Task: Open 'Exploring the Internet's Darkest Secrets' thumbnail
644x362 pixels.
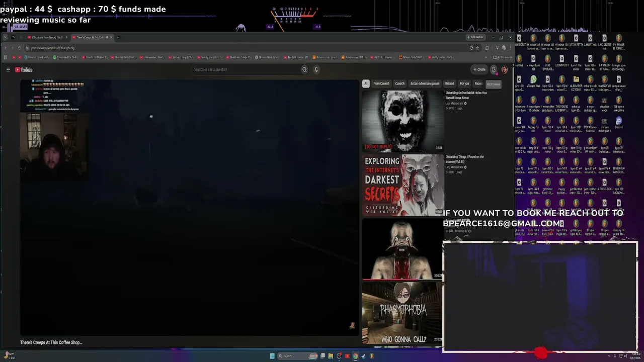Action: point(403,185)
